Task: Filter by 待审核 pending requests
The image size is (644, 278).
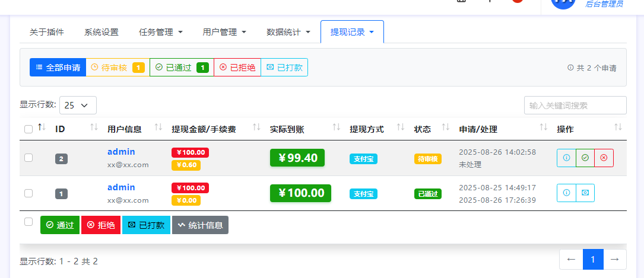Action: (x=118, y=68)
